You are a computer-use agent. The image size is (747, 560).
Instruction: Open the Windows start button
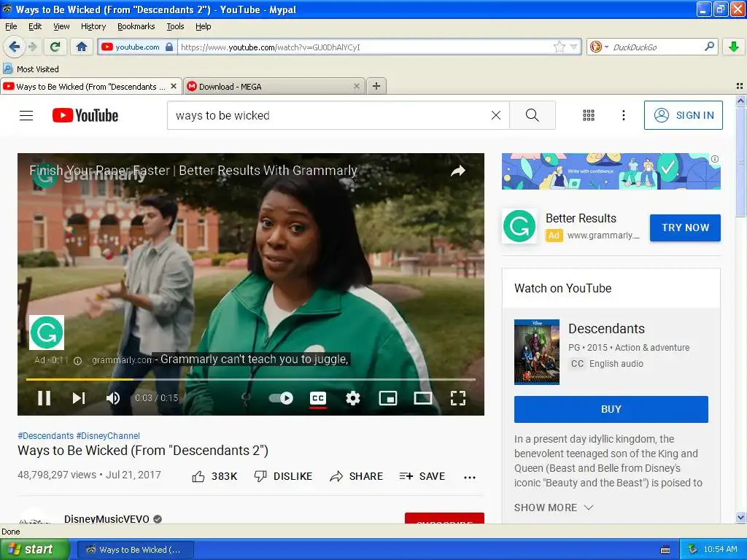[34, 549]
